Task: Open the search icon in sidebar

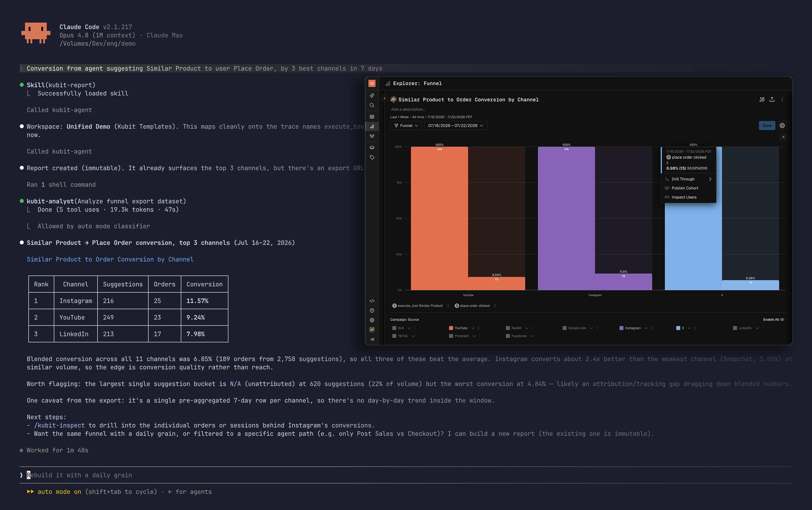Action: (x=372, y=105)
